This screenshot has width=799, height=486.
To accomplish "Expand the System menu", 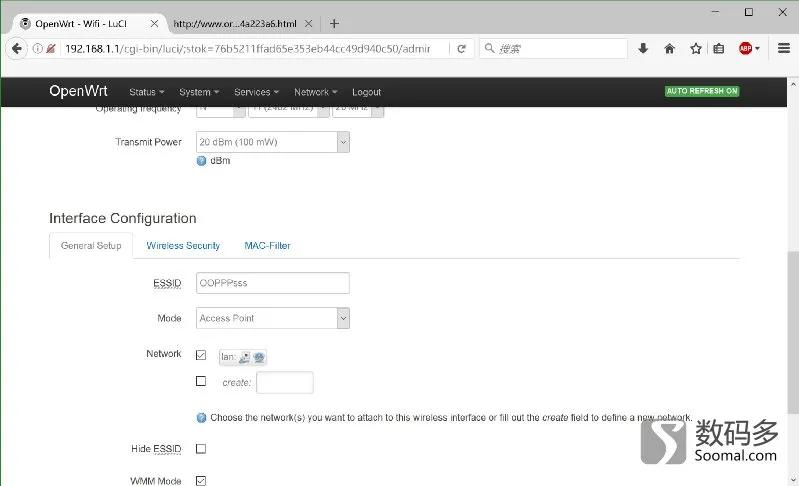I will tap(199, 92).
